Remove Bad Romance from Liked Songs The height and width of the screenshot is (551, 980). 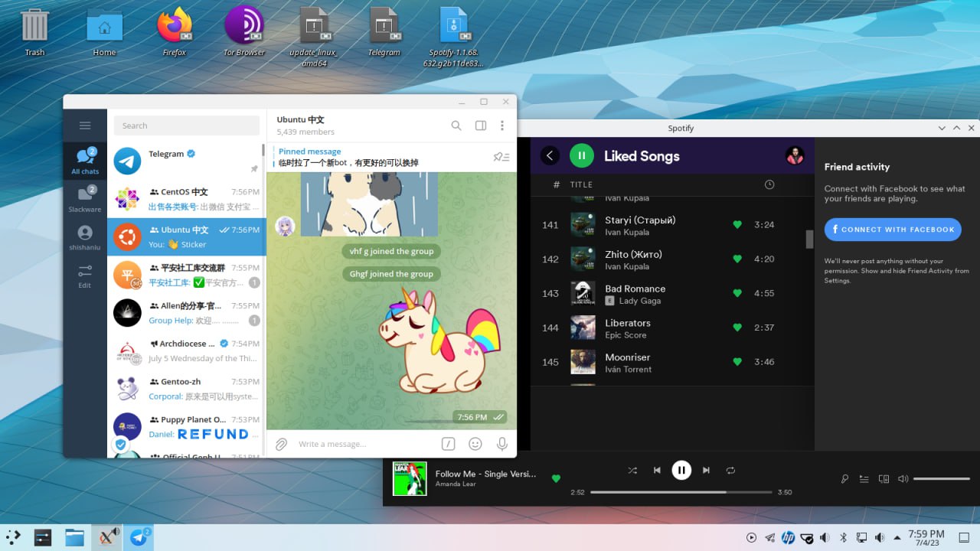(x=737, y=293)
